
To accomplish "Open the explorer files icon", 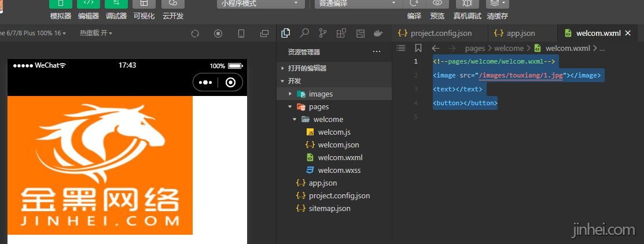I will [x=285, y=33].
